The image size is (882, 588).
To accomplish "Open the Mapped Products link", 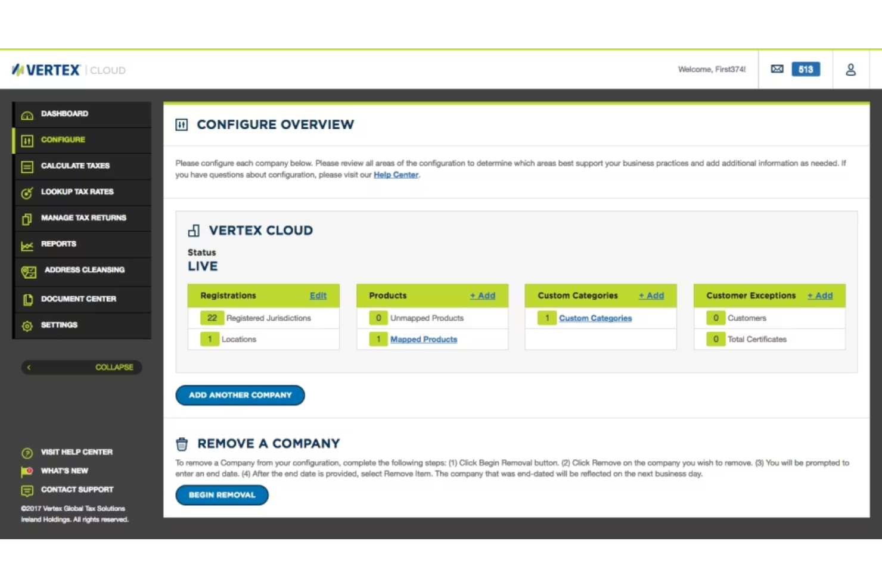I will point(424,340).
